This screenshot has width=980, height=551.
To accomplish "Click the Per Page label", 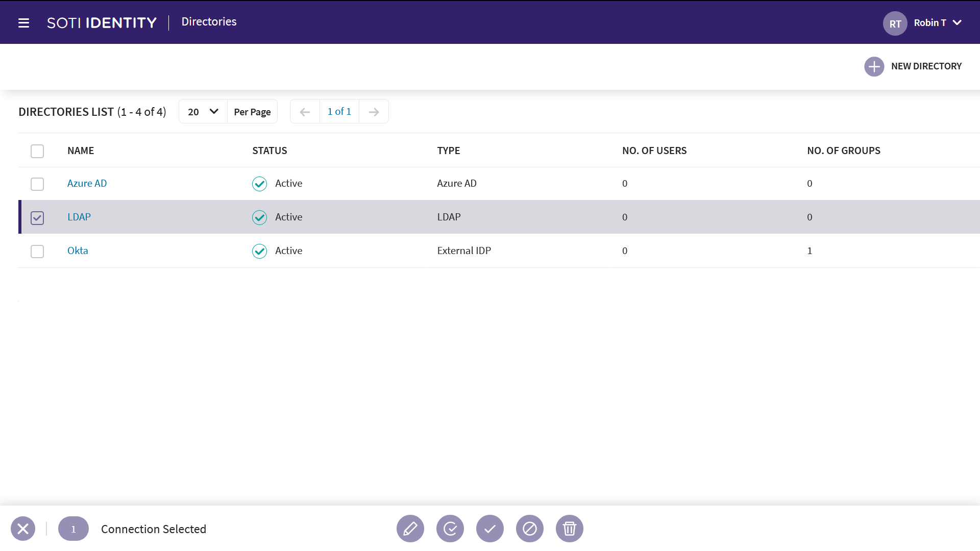I will 252,112.
